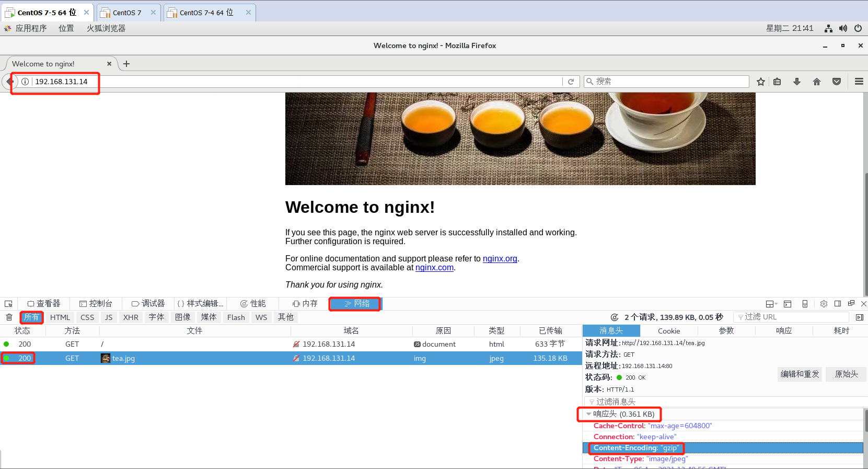Open the 参数 params details tab

click(x=726, y=331)
